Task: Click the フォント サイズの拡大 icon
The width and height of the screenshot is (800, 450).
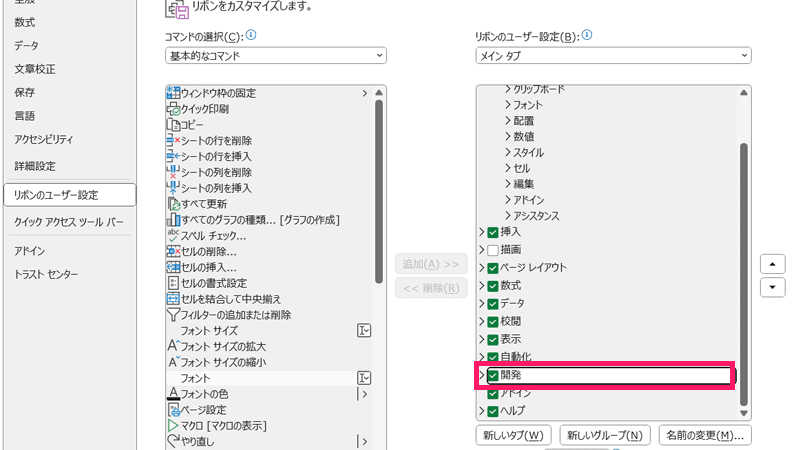Action: 173,346
